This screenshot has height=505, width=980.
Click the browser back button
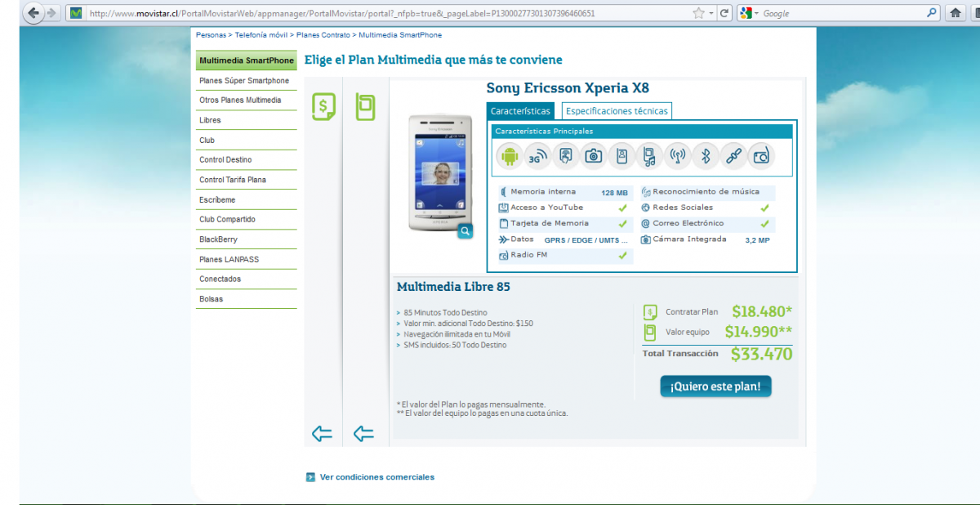tap(33, 13)
